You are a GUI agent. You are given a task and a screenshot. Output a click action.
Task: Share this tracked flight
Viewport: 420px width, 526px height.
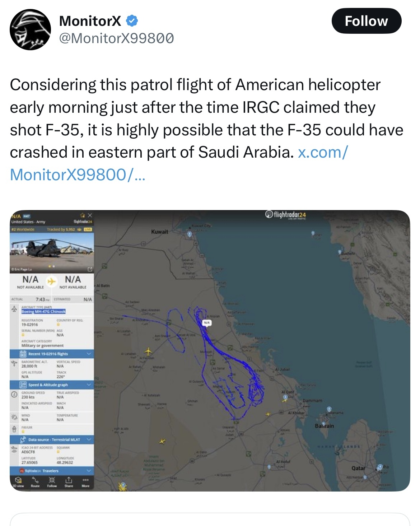(69, 482)
